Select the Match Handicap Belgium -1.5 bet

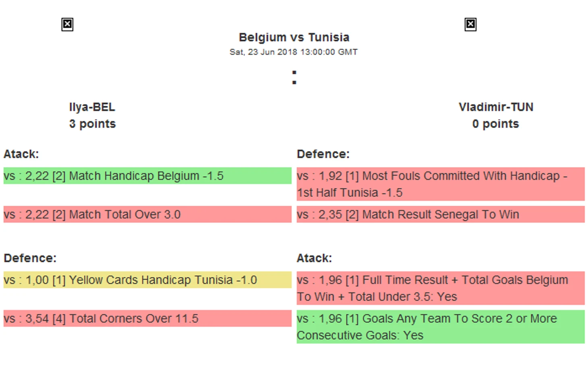pyautogui.click(x=147, y=176)
